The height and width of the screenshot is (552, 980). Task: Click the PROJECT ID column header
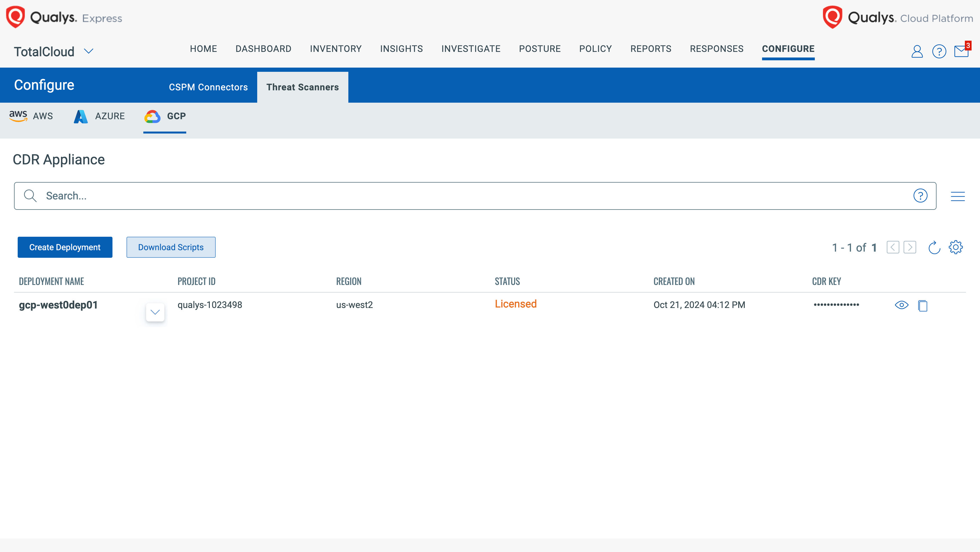196,282
